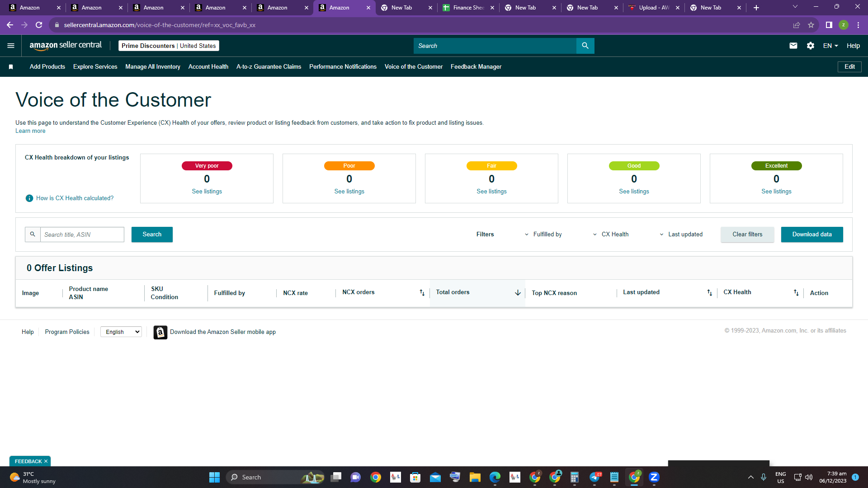Screen dimensions: 868x488
Task: Sort Total orders descending arrow
Action: (x=518, y=293)
